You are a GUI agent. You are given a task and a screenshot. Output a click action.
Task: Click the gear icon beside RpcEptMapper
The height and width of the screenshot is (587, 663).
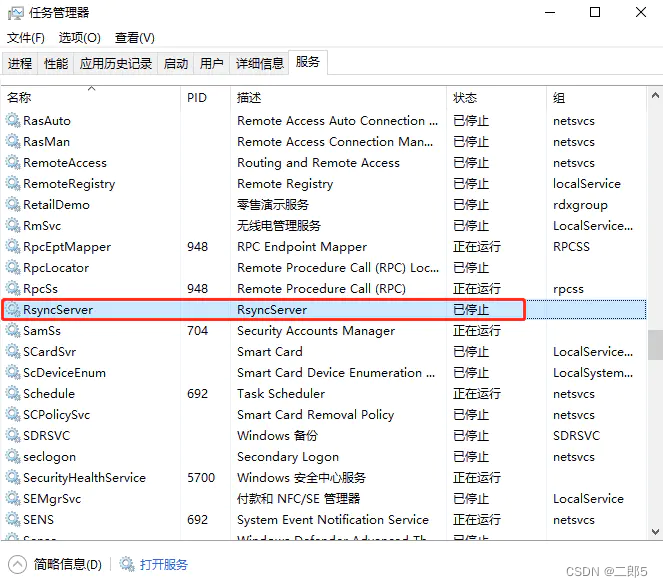(13, 246)
